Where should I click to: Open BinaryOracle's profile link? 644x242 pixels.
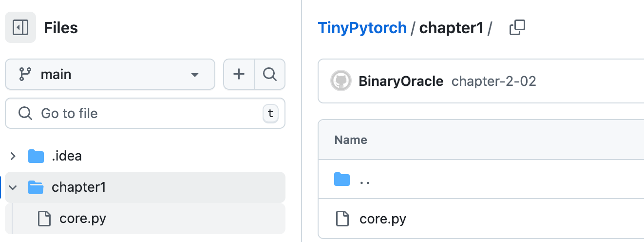coord(401,81)
